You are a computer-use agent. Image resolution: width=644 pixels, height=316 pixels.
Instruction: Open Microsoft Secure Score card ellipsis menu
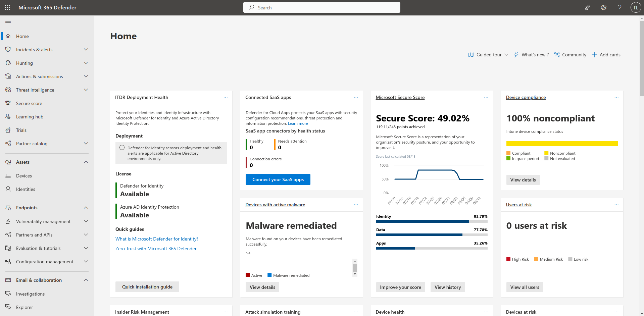click(x=486, y=97)
